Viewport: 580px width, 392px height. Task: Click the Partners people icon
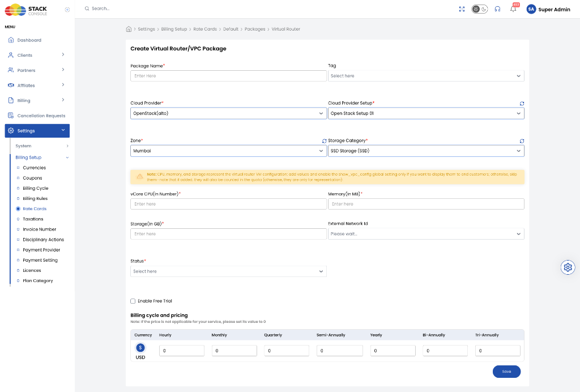click(11, 70)
